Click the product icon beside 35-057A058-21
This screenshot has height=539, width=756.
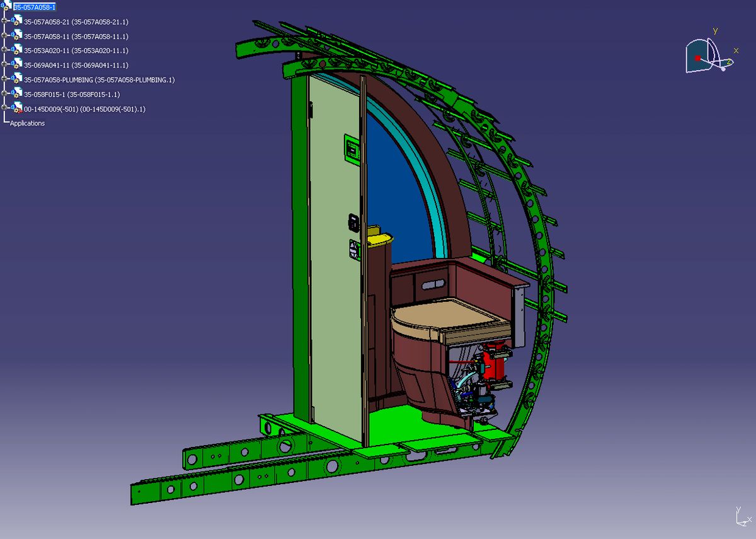tap(17, 21)
